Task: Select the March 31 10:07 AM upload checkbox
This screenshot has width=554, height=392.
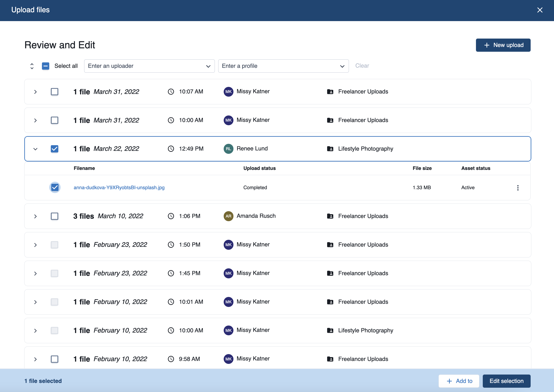Action: coord(54,91)
